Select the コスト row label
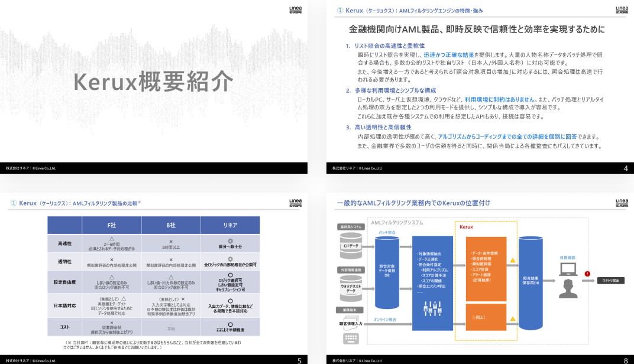 point(64,327)
